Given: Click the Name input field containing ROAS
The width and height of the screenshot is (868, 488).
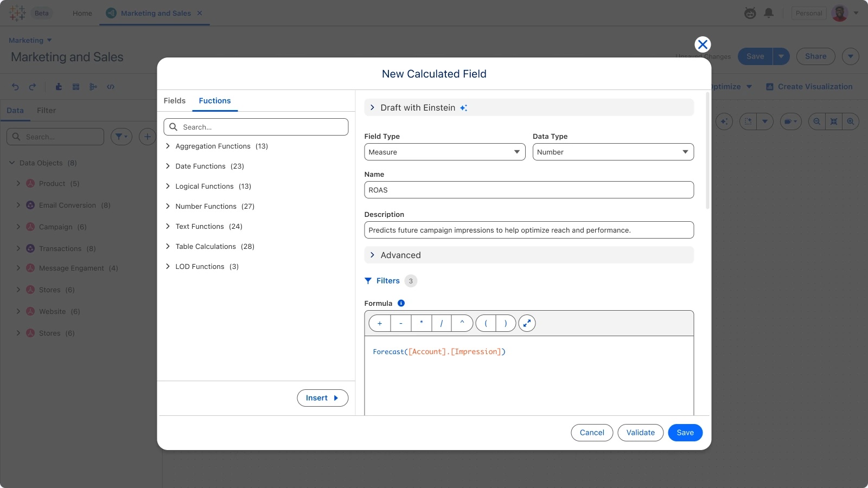Looking at the screenshot, I should tap(529, 190).
